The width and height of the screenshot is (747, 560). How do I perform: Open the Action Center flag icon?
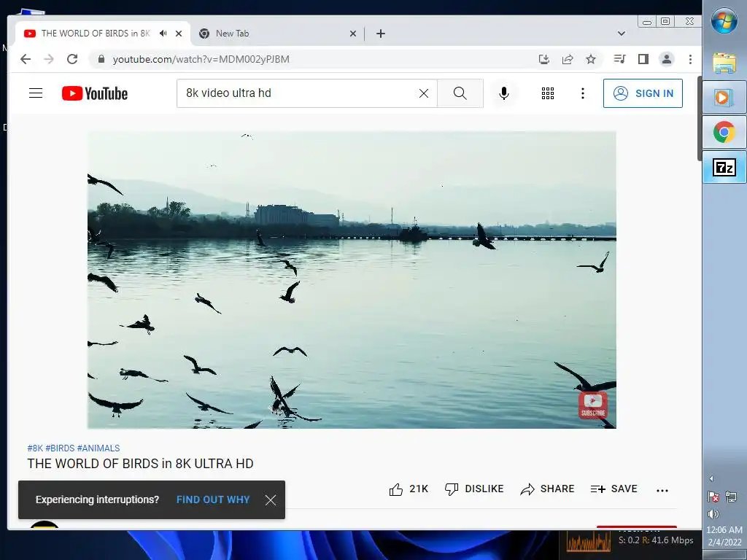click(713, 497)
